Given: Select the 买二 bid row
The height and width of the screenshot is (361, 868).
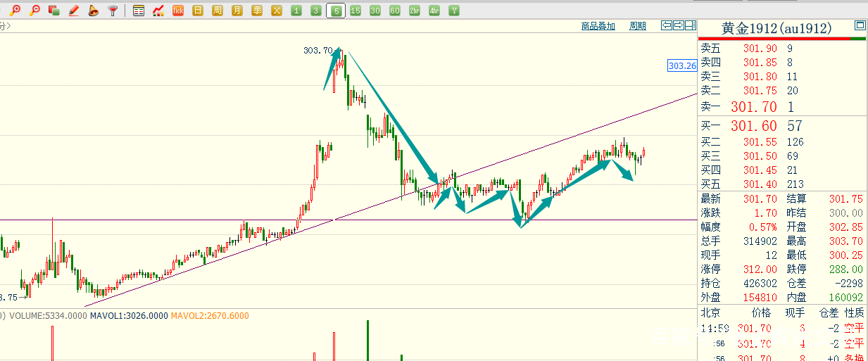Looking at the screenshot, I should [x=782, y=142].
